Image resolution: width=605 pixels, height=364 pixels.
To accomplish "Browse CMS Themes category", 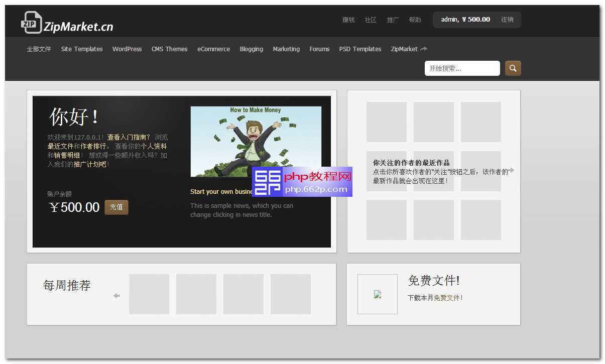I will pyautogui.click(x=170, y=49).
